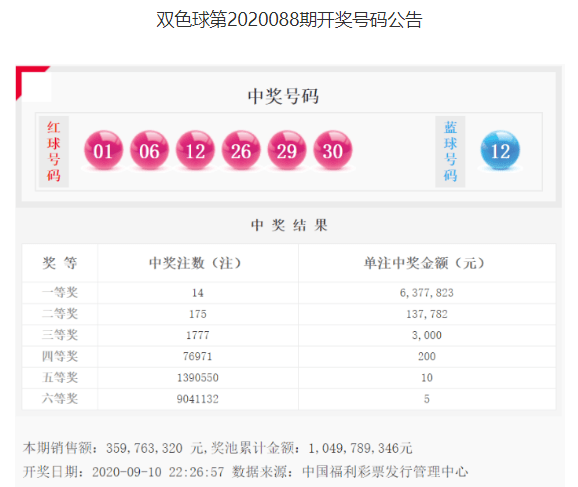Viewport: 578px width, 487px height.
Task: Select the 四等奖 row label
Action: [60, 356]
